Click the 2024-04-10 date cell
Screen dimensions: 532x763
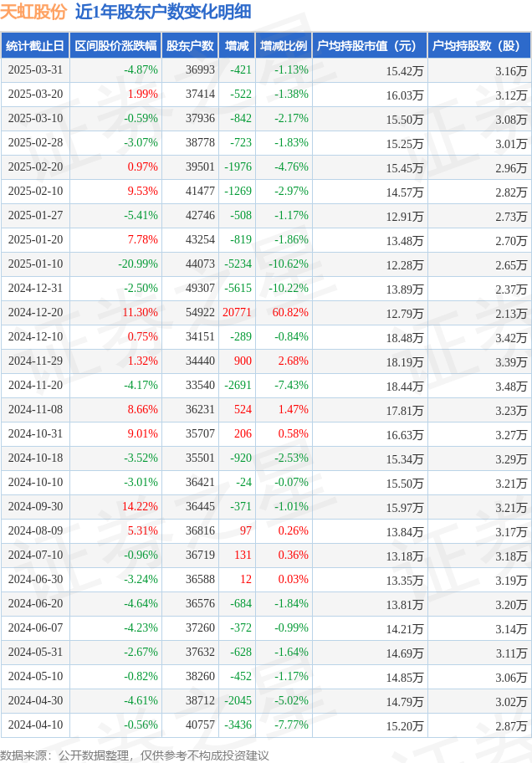pos(35,725)
